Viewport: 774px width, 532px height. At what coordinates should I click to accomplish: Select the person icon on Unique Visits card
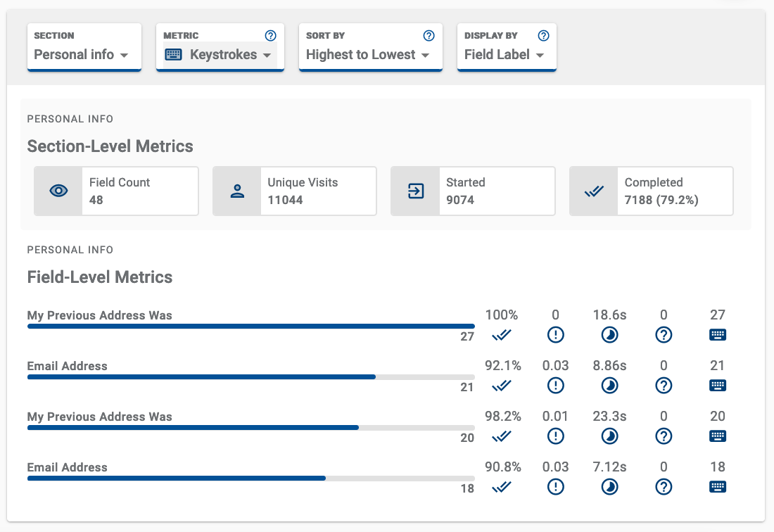tap(237, 191)
